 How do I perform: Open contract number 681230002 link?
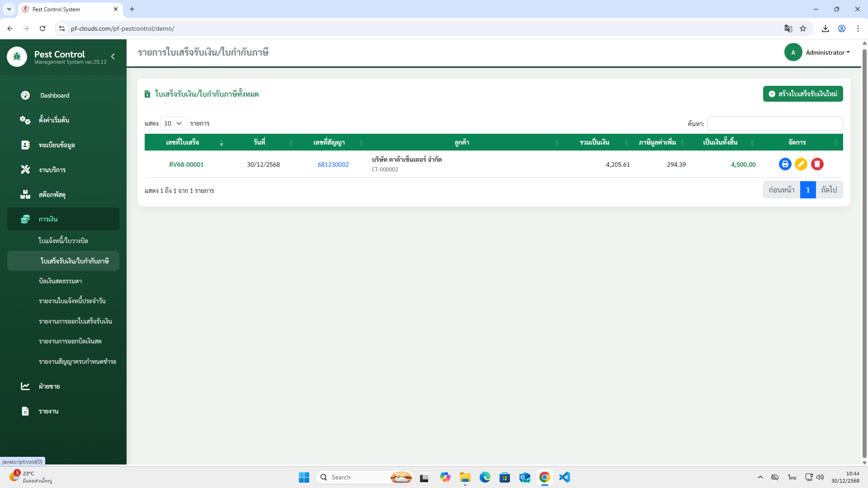[x=333, y=164]
